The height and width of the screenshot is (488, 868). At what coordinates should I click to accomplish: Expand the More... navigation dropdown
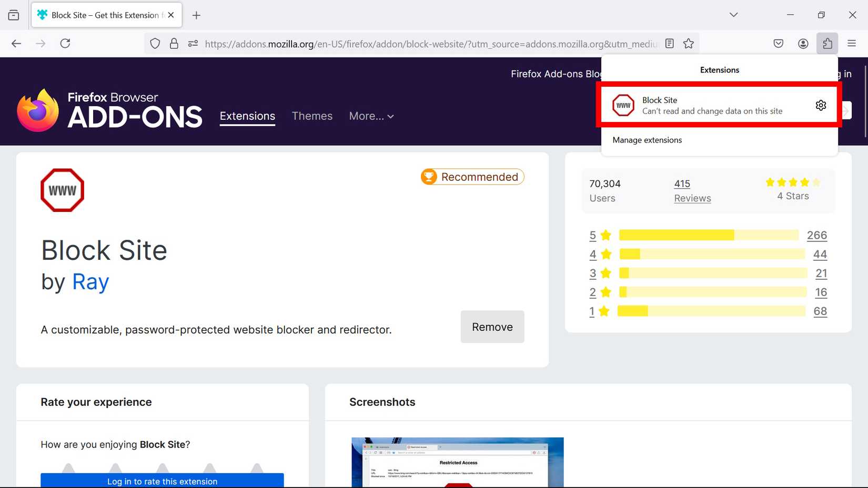[371, 116]
